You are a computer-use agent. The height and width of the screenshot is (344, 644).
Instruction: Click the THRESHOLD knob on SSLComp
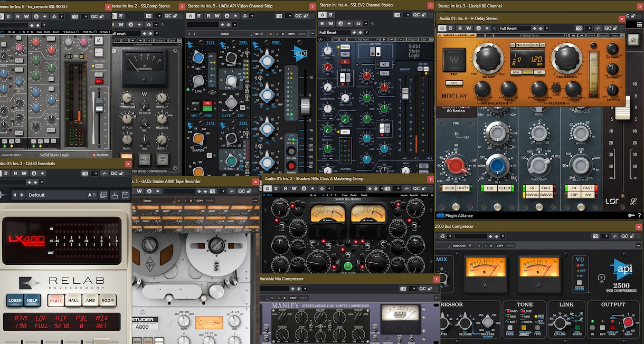(126, 98)
